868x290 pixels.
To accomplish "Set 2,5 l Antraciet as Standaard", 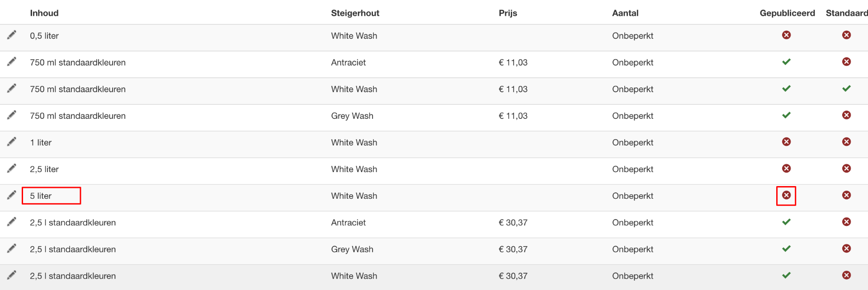I will pyautogui.click(x=847, y=222).
